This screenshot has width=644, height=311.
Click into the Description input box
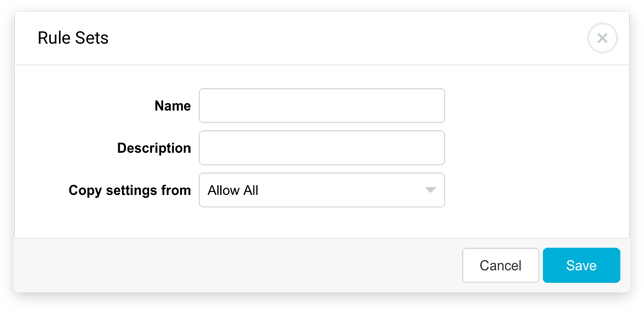(322, 148)
